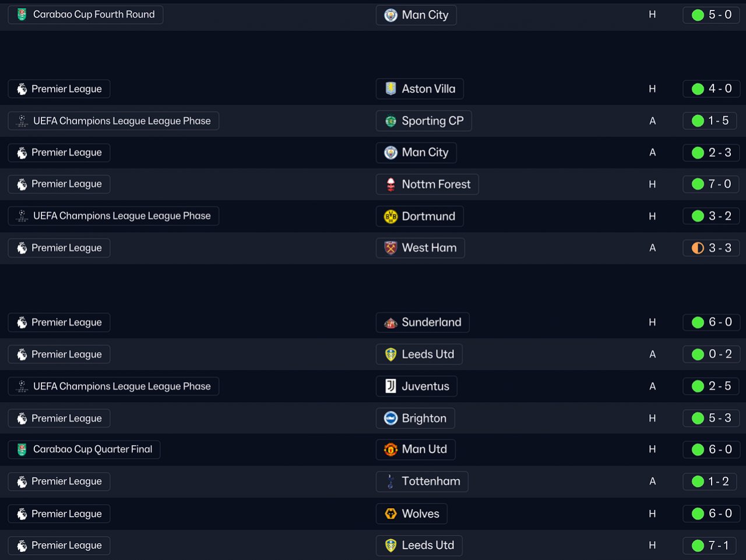Open the 5 - 3 Brighton match score
This screenshot has height=560, width=746.
(719, 418)
